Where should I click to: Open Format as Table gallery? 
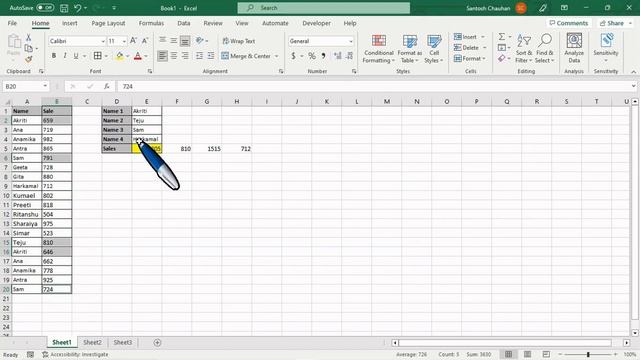tap(409, 49)
